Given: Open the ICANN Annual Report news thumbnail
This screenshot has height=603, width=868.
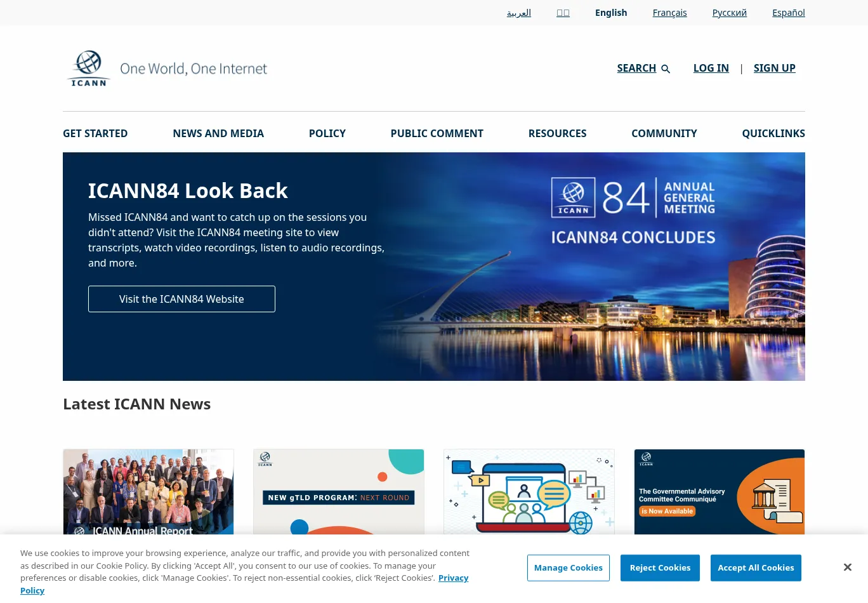Looking at the screenshot, I should click(x=148, y=492).
